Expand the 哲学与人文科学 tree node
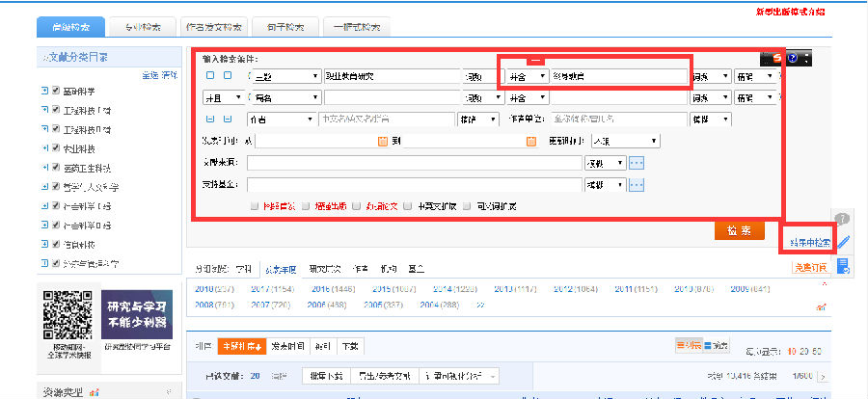 (44, 187)
